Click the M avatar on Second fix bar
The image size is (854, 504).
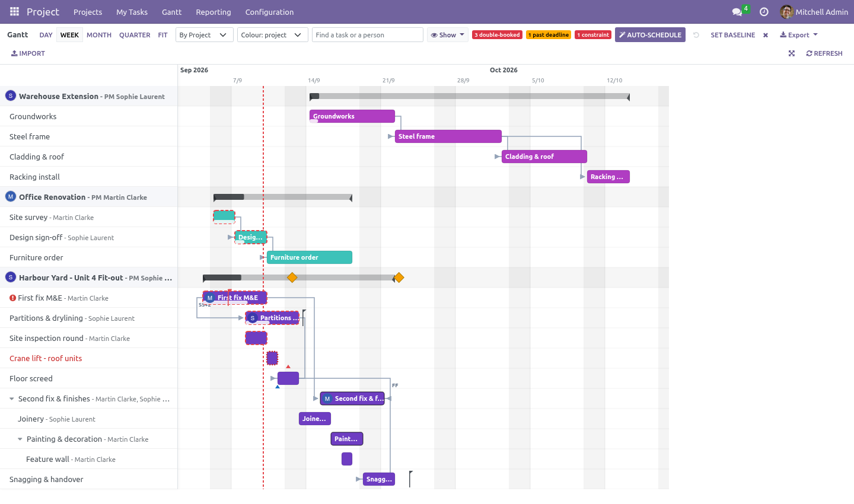327,398
